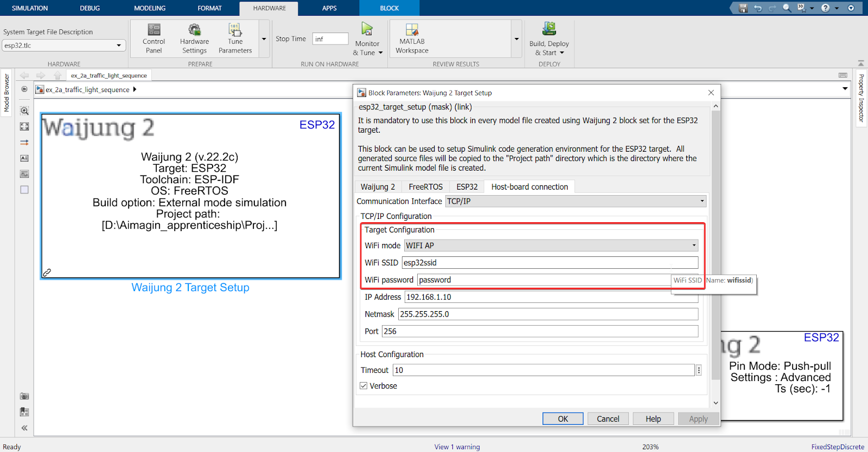Open the Communication Interface dropdown
868x452 pixels.
[x=576, y=201]
